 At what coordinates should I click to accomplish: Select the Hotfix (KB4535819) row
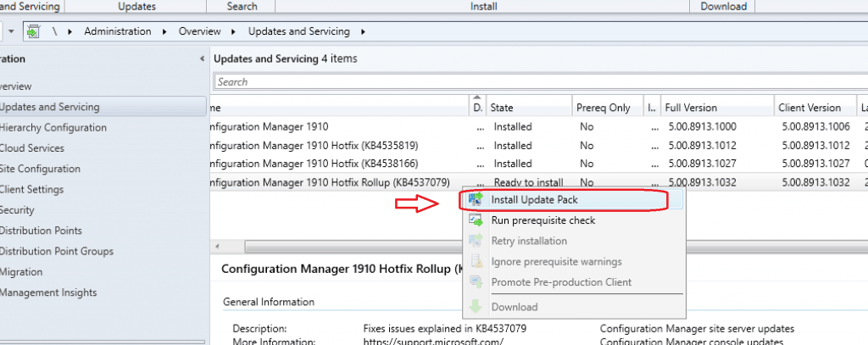[538, 146]
